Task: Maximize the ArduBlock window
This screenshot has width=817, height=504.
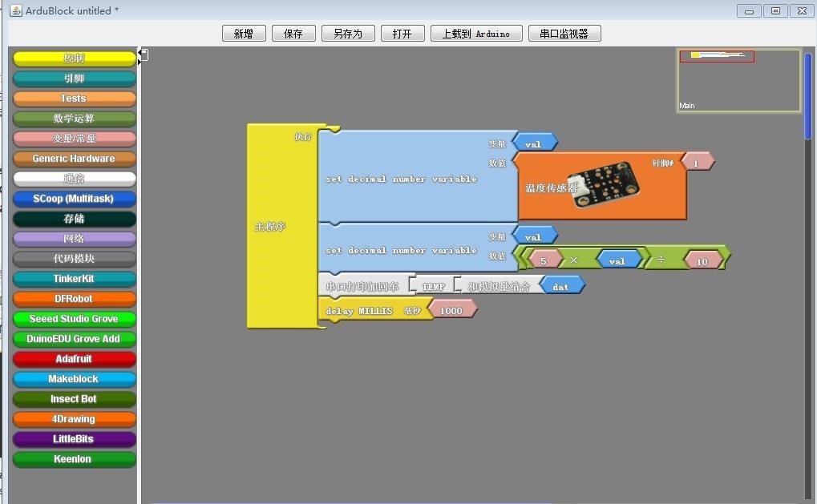Action: 776,10
